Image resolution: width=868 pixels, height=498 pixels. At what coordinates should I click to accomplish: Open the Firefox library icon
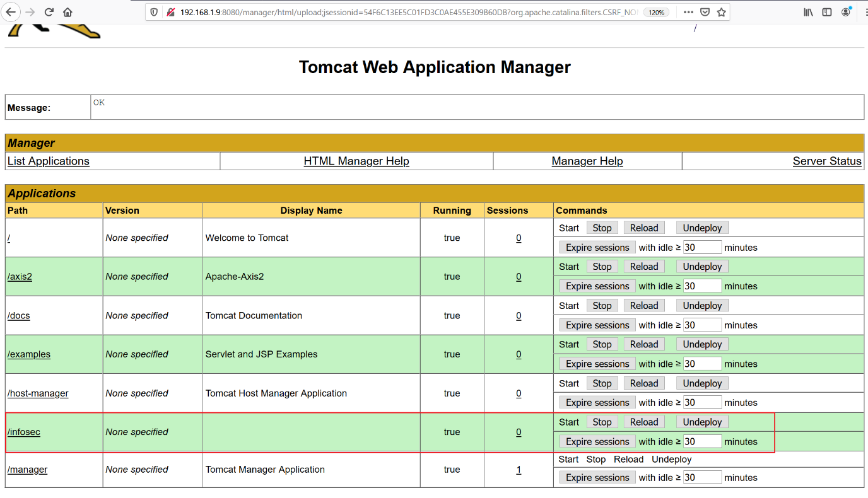tap(808, 12)
